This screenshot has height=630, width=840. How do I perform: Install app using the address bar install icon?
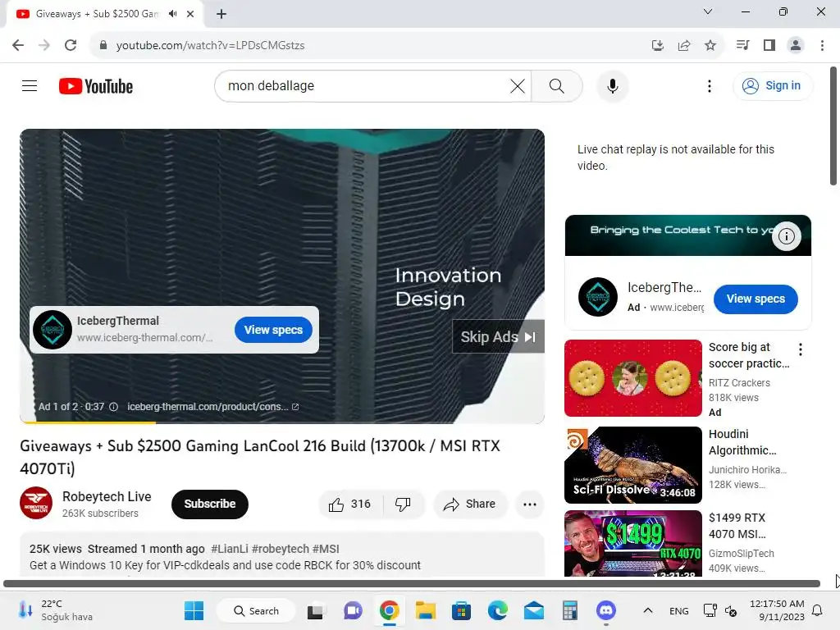(657, 45)
